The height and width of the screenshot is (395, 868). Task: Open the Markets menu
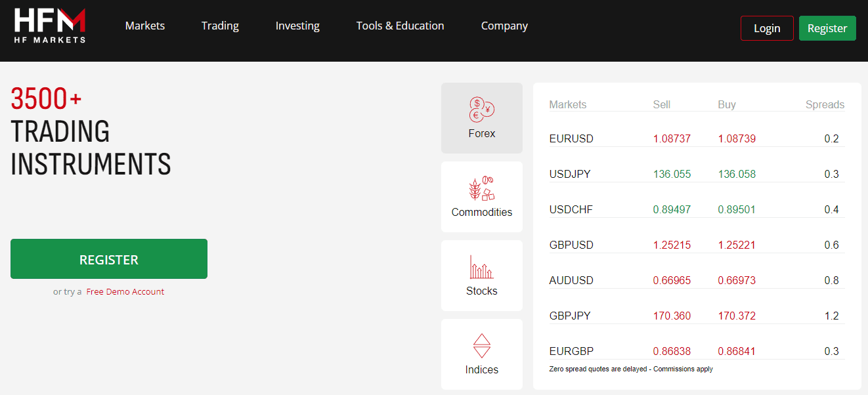click(x=145, y=26)
